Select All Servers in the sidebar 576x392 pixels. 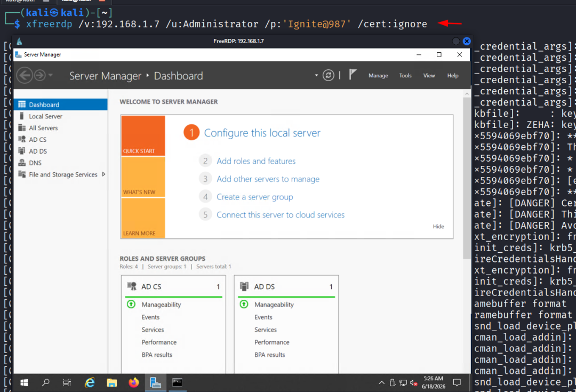(x=61, y=128)
